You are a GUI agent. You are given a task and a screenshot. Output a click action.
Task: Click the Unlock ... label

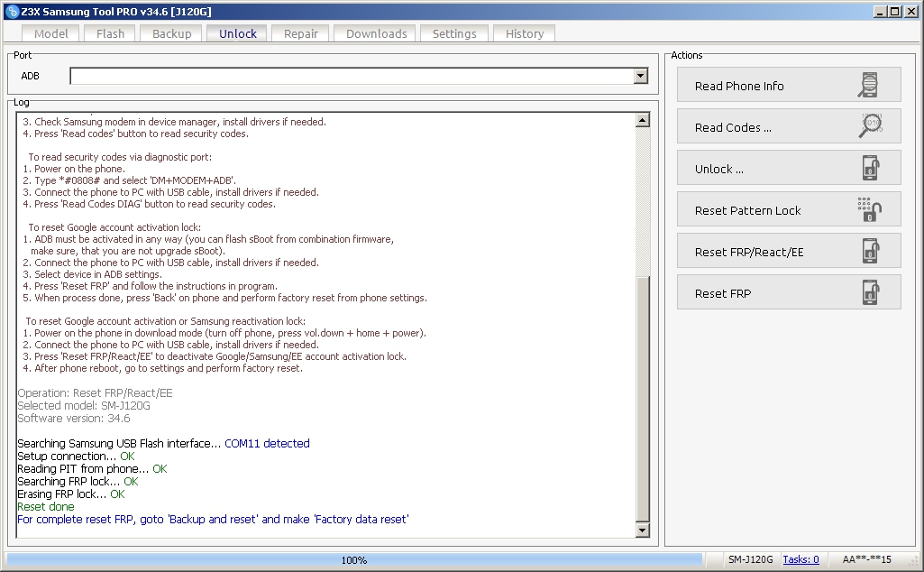pyautogui.click(x=719, y=170)
